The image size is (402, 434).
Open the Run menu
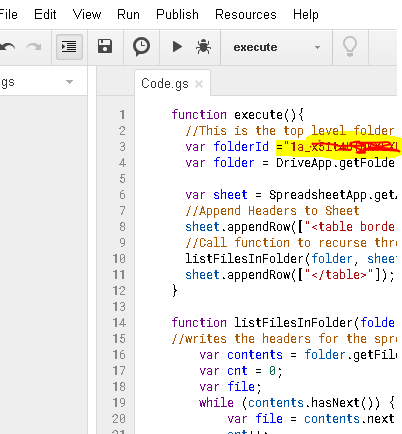click(128, 15)
